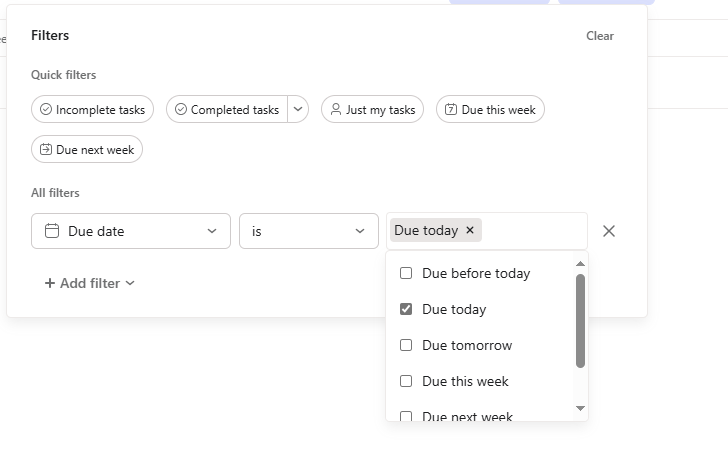
Task: Check the Due before today checkbox
Action: [406, 273]
